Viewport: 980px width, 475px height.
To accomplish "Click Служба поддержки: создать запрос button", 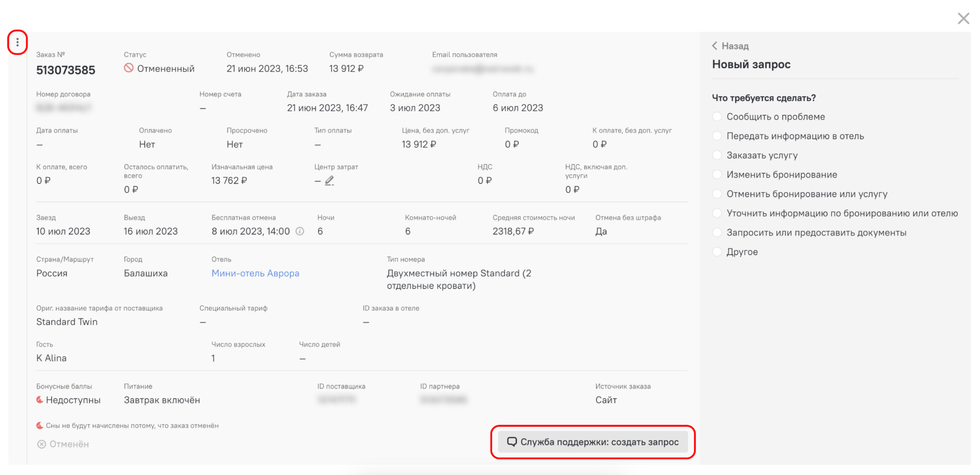I will coord(593,442).
